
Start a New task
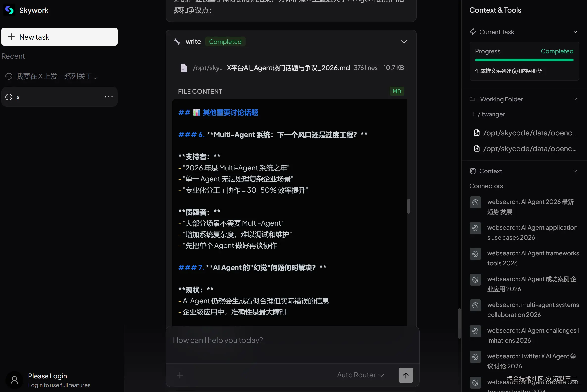tap(59, 37)
